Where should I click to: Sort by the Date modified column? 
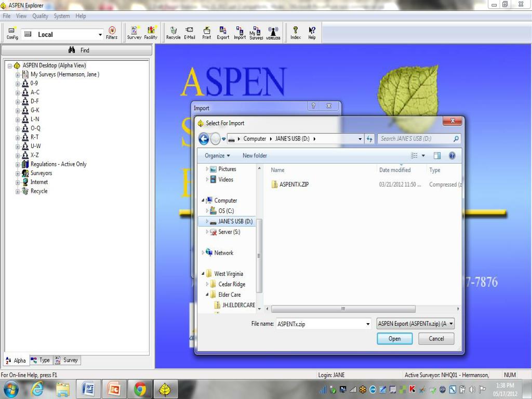(x=395, y=170)
